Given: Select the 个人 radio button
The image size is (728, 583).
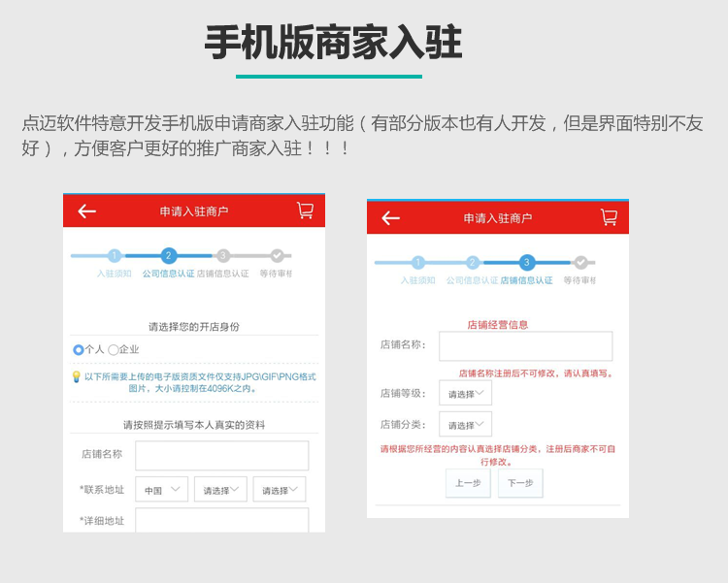Looking at the screenshot, I should [78, 349].
